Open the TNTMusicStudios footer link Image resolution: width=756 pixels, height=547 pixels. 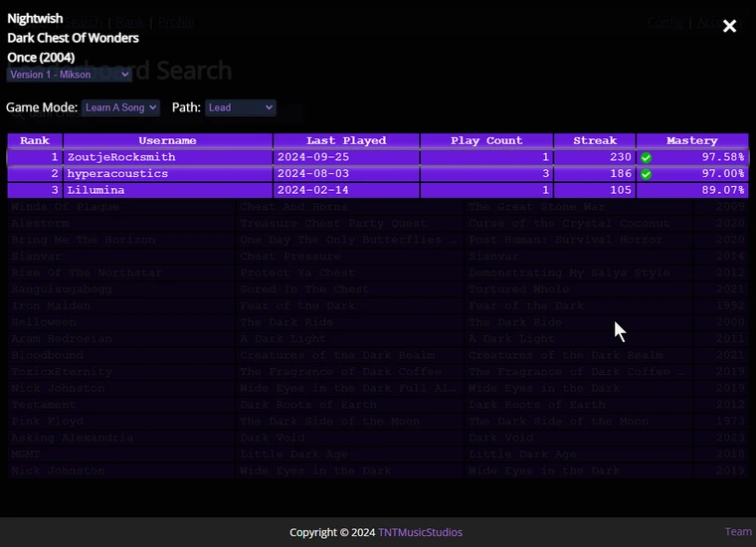419,532
